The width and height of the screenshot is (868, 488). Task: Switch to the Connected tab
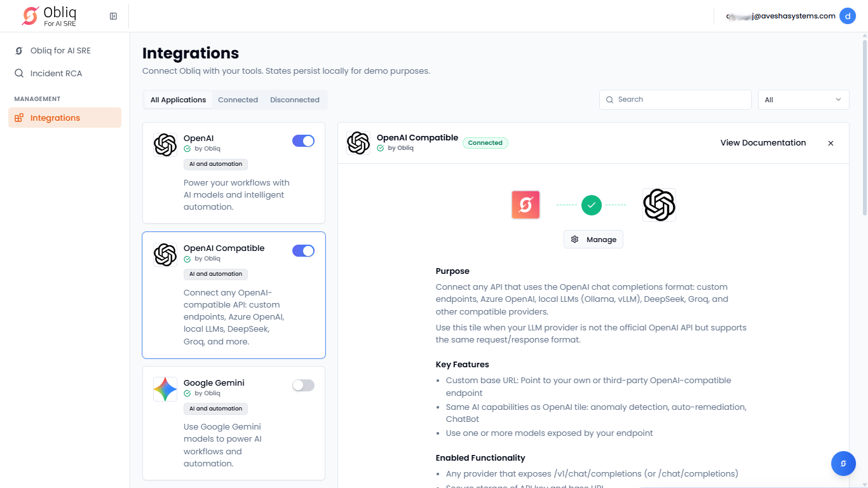[x=238, y=100]
